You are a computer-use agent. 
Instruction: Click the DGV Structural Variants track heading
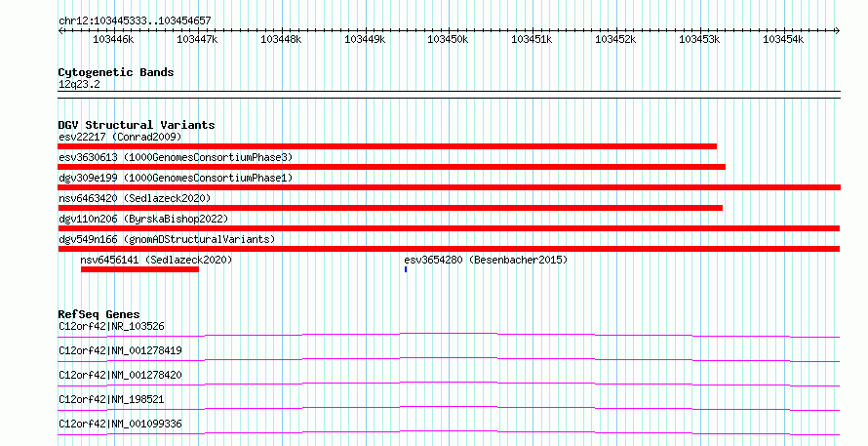[137, 125]
